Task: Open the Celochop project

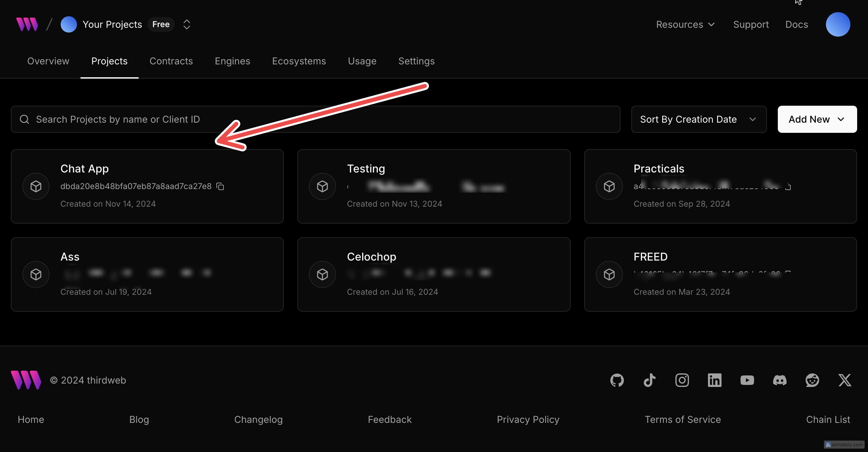Action: pyautogui.click(x=434, y=274)
